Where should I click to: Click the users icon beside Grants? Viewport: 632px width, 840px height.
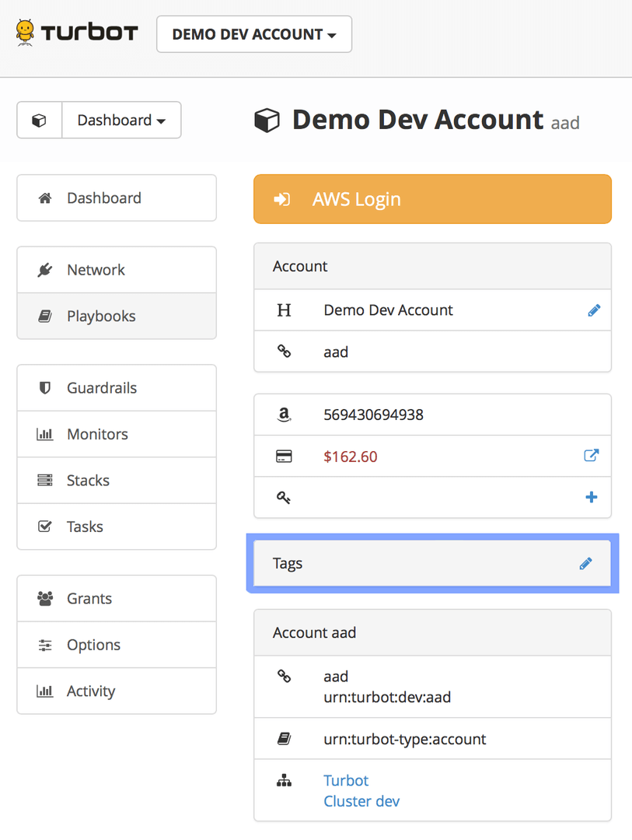[45, 598]
